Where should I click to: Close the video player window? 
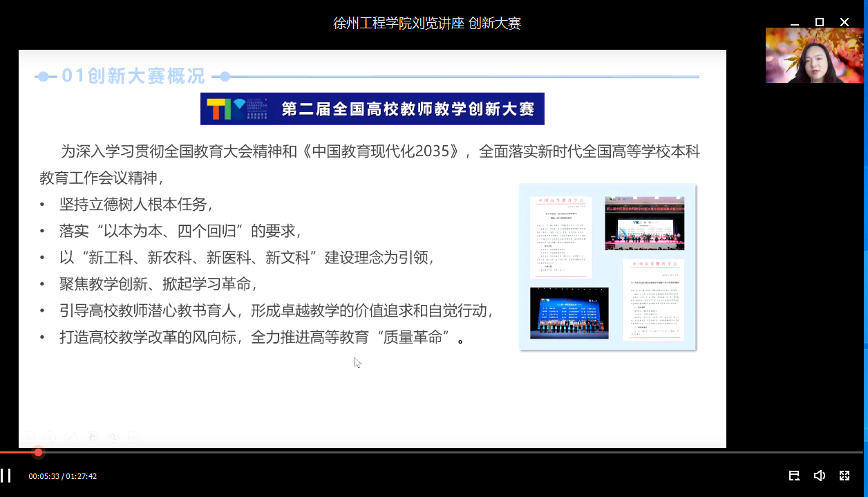tap(844, 22)
